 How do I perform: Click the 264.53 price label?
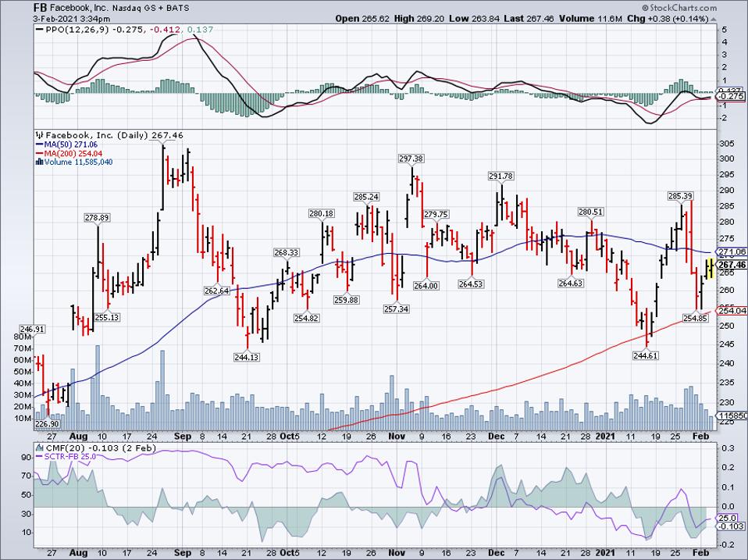[x=471, y=284]
